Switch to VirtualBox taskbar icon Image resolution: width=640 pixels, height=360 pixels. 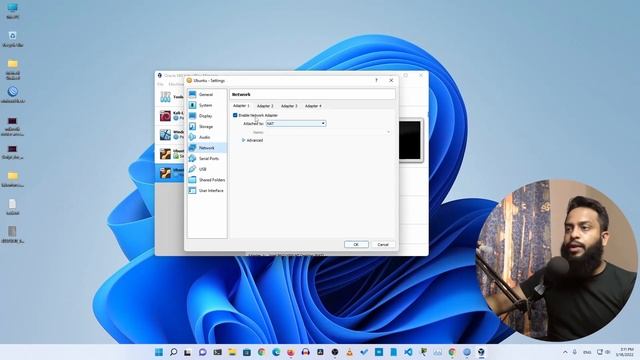pos(482,352)
